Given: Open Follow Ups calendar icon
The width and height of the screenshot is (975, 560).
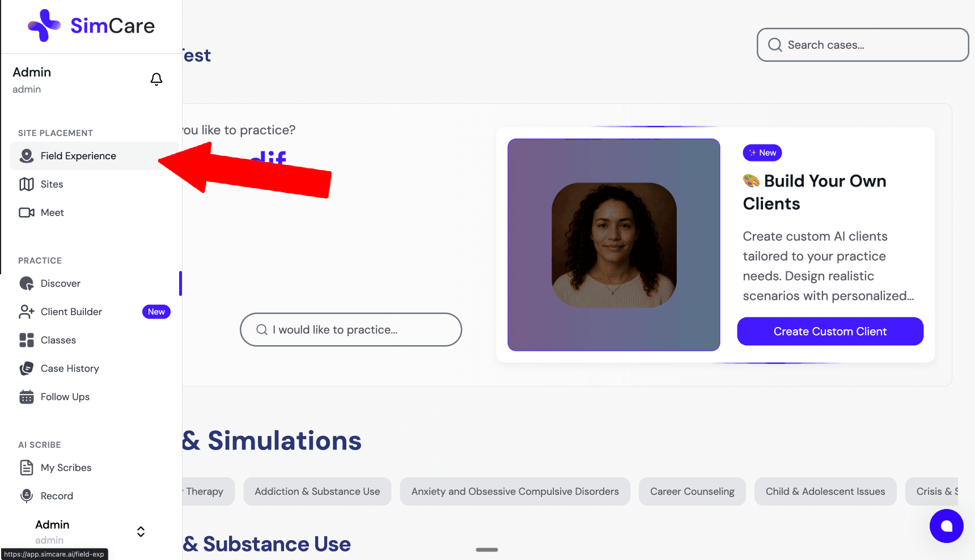Looking at the screenshot, I should point(26,396).
